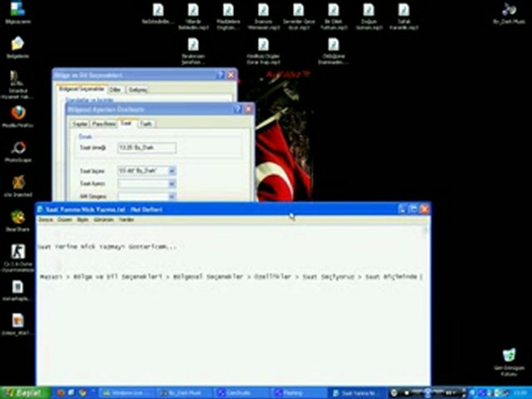Viewport: 532px width, 399px height.
Task: Open the Görünüm menu in Notepad
Action: click(104, 219)
